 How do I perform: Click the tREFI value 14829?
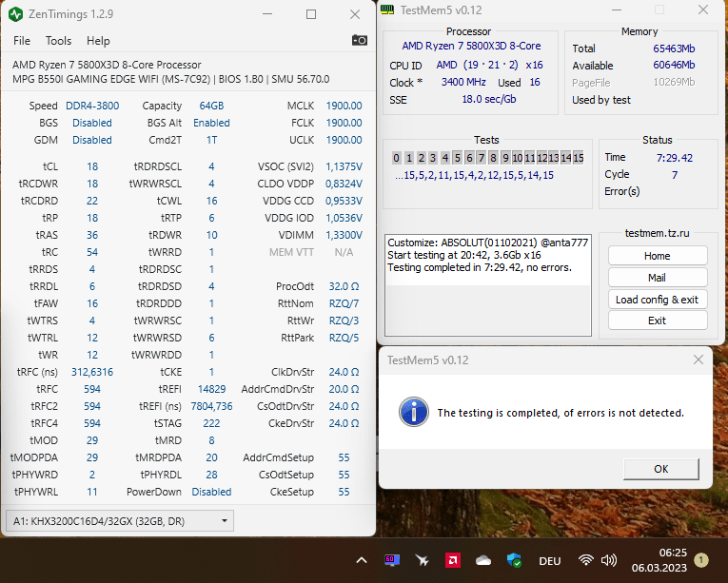(211, 389)
